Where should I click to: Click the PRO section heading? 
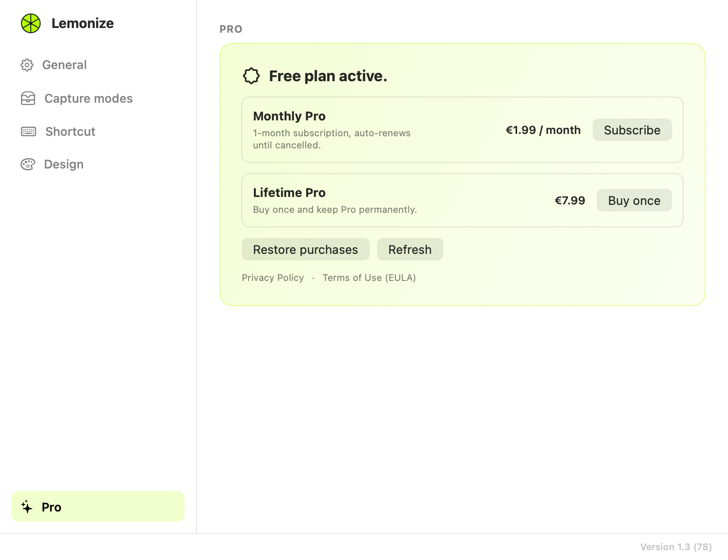[x=231, y=29]
